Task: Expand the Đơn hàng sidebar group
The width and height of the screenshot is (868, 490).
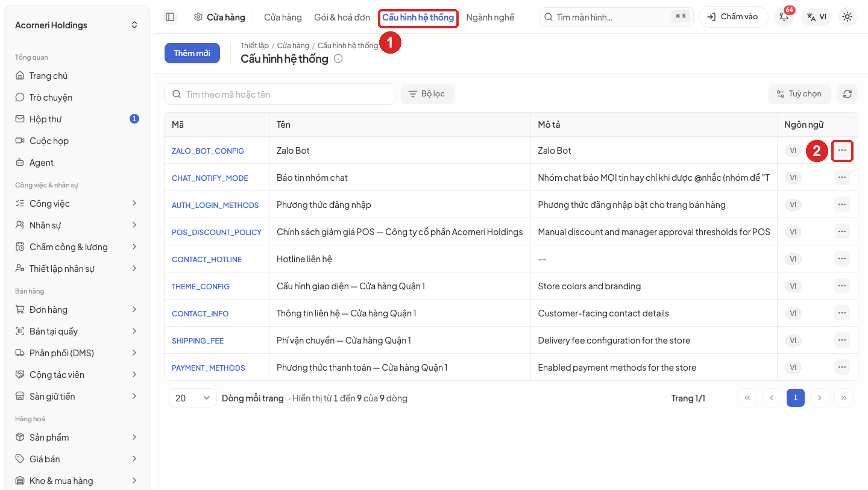Action: (77, 310)
